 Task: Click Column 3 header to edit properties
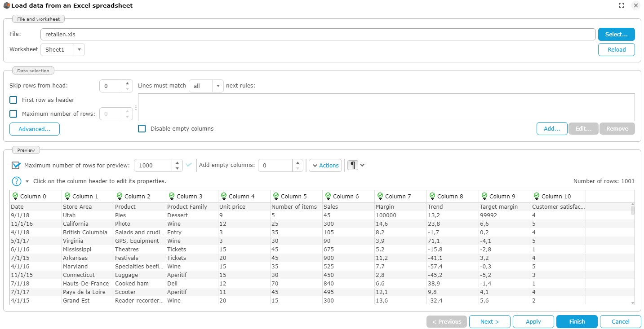[189, 196]
